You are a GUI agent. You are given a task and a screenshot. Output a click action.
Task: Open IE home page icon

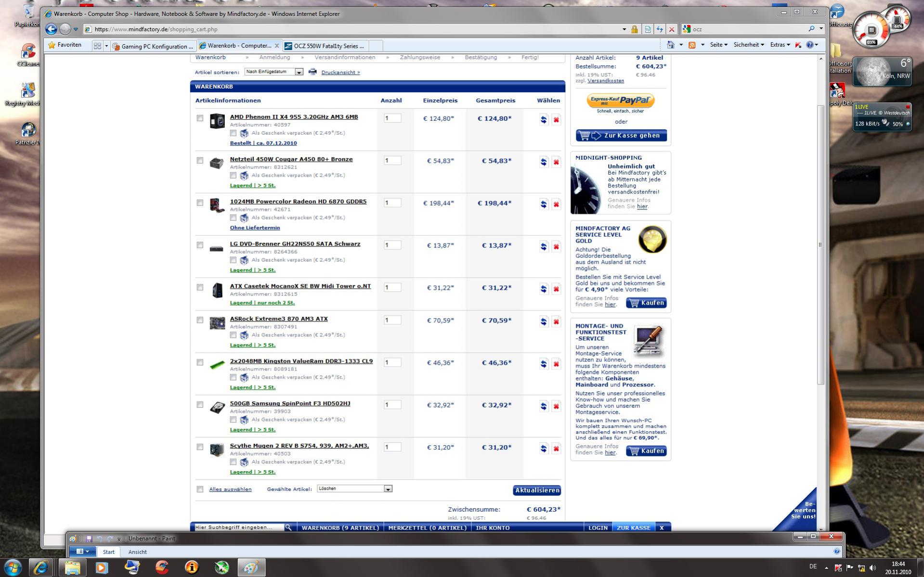click(x=671, y=45)
